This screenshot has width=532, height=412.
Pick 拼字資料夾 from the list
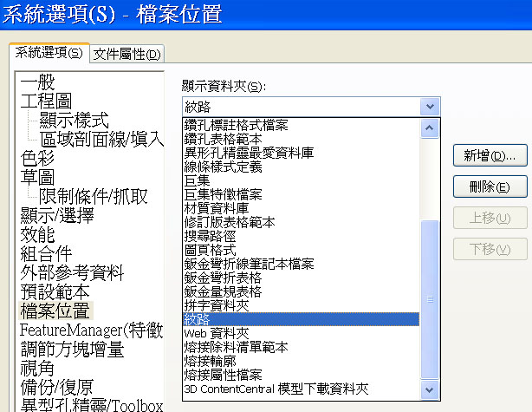click(x=301, y=305)
